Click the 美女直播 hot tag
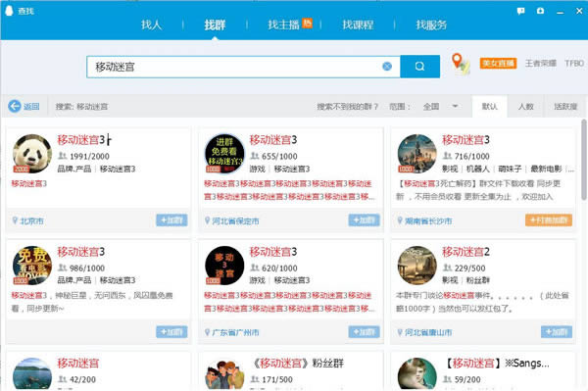Screen dimensions: 588x391 tap(498, 64)
